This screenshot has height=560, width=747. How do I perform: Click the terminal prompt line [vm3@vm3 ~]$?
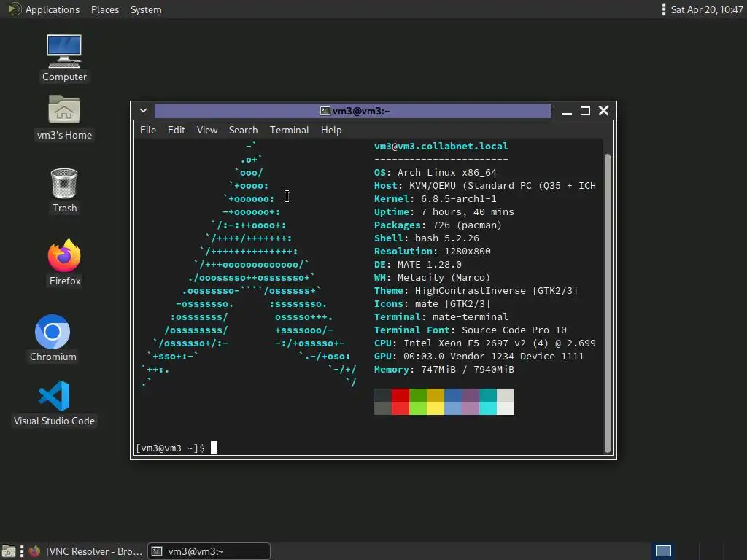point(171,448)
